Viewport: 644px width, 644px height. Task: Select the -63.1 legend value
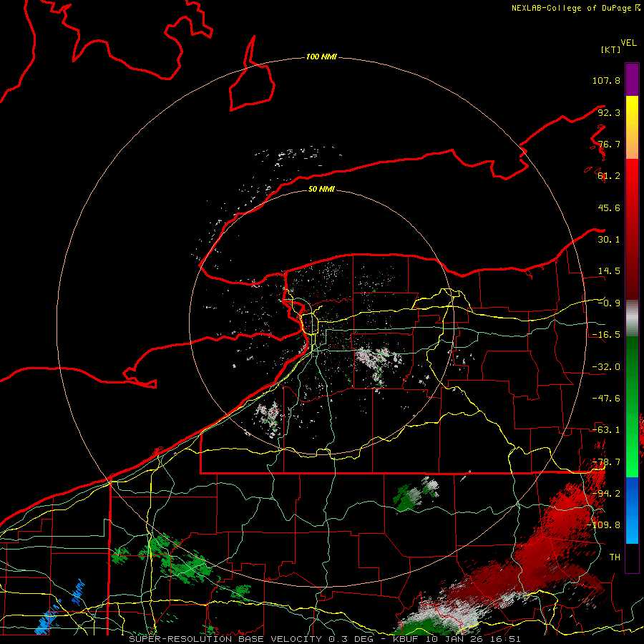[606, 430]
